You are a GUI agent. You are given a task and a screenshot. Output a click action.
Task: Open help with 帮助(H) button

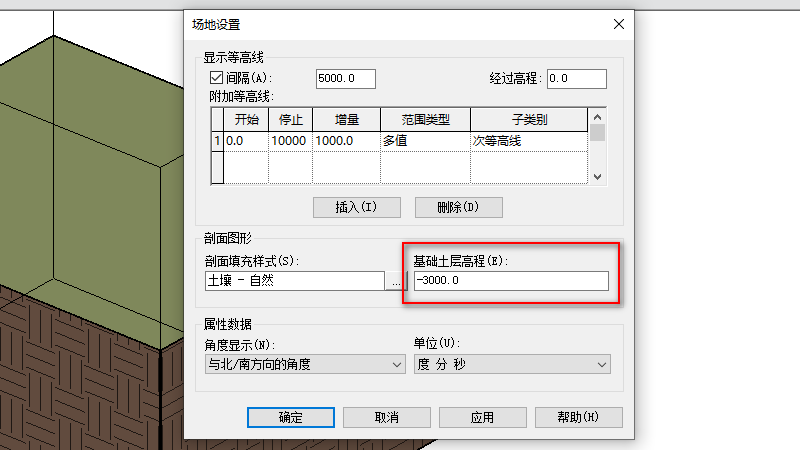(x=579, y=417)
